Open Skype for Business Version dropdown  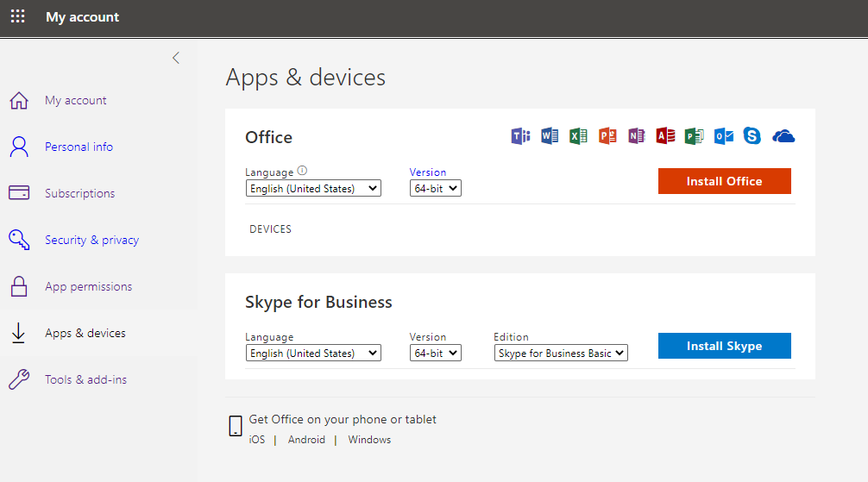coord(435,353)
